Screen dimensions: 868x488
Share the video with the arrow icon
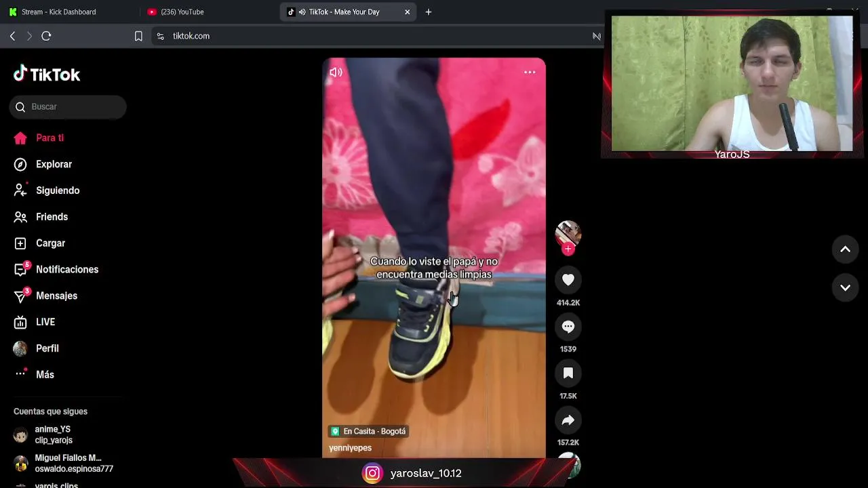tap(568, 420)
